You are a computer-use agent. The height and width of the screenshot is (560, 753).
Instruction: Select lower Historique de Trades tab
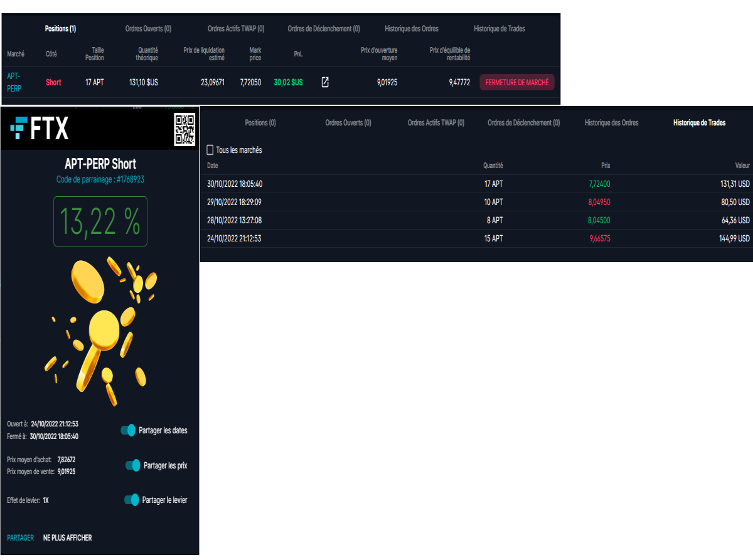(699, 123)
